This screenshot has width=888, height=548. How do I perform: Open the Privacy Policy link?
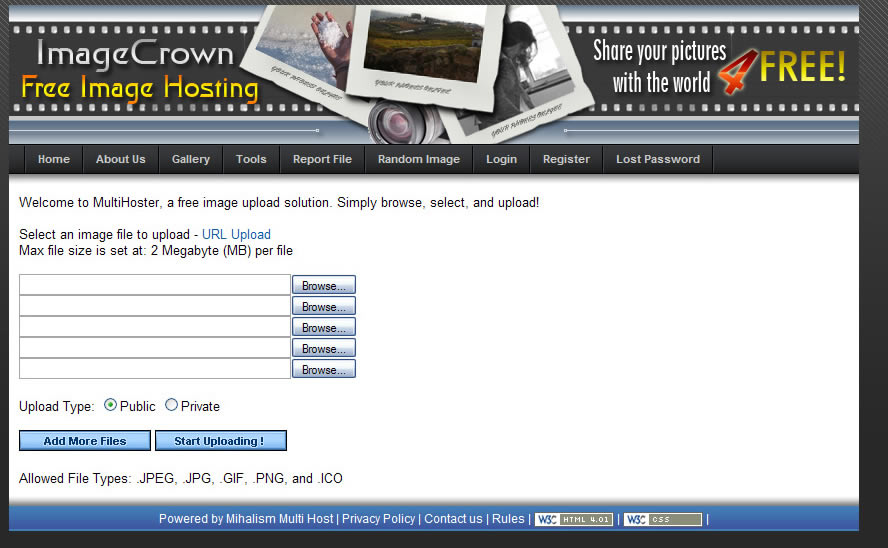click(378, 519)
